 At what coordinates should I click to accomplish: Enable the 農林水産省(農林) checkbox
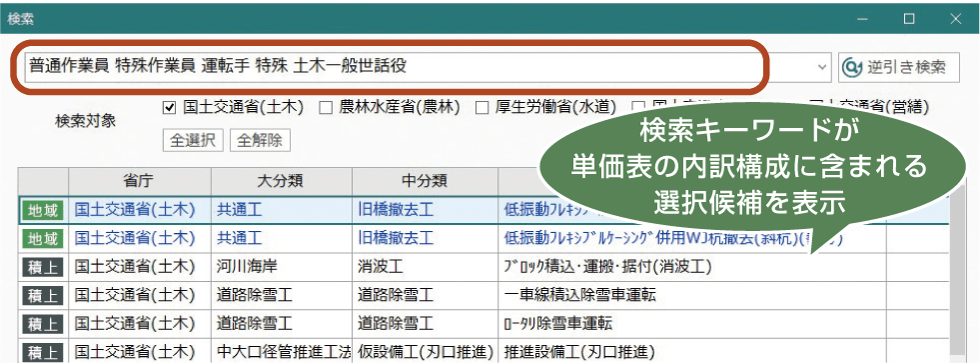click(x=325, y=108)
